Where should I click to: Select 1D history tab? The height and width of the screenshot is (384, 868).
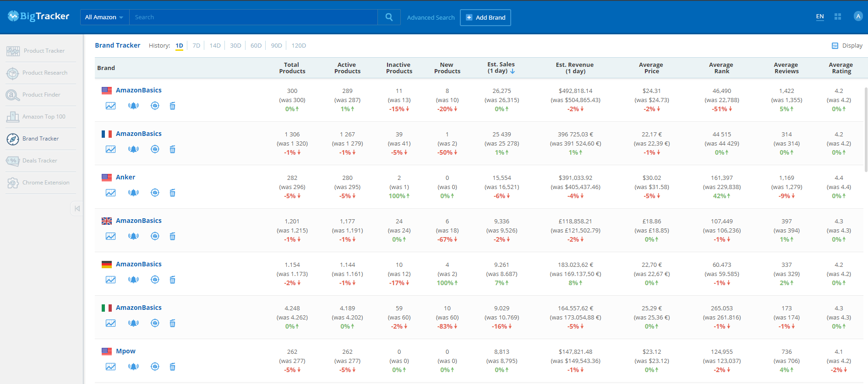click(179, 46)
